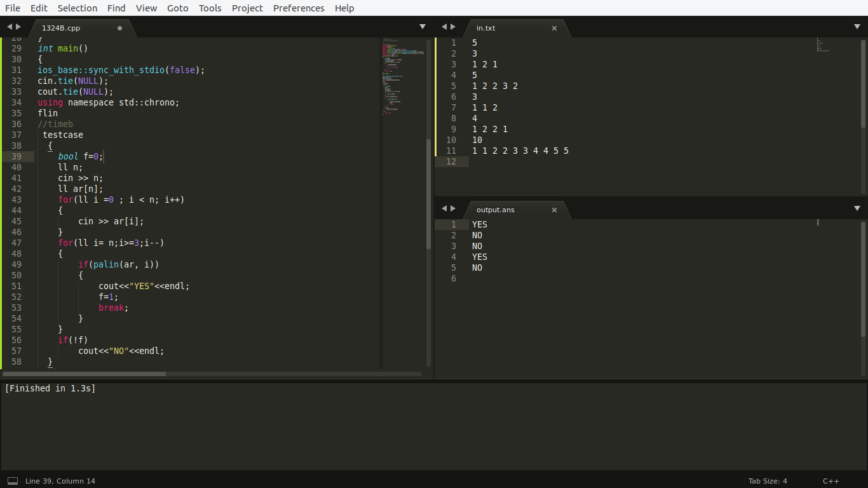
Task: Click next tab arrow in the output.ans pane
Action: [453, 208]
